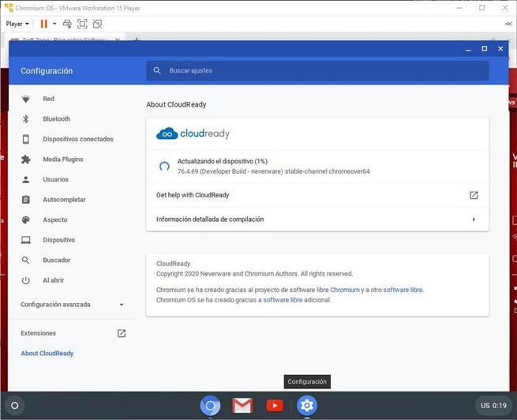Open Usuarios settings section
The width and height of the screenshot is (517, 420).
click(56, 180)
